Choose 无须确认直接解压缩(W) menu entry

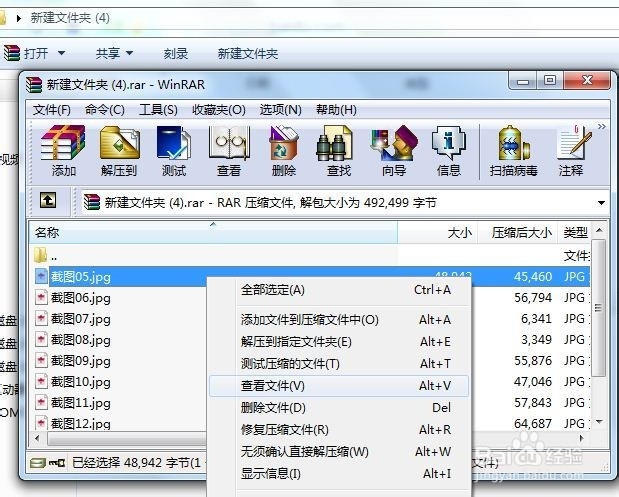pos(340,452)
